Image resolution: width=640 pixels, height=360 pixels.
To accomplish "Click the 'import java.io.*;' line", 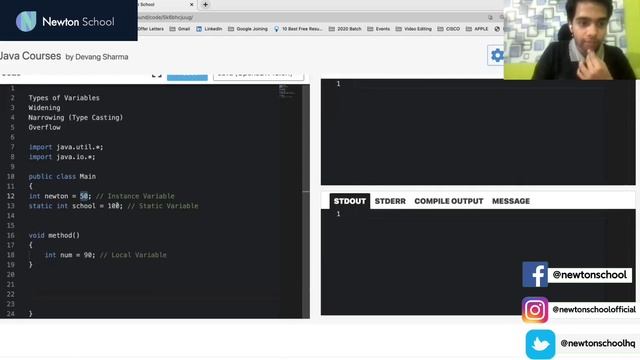I will (62, 157).
